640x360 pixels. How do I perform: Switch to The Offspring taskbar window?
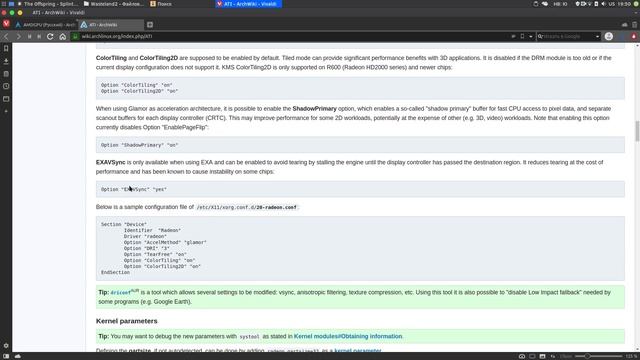47,4
